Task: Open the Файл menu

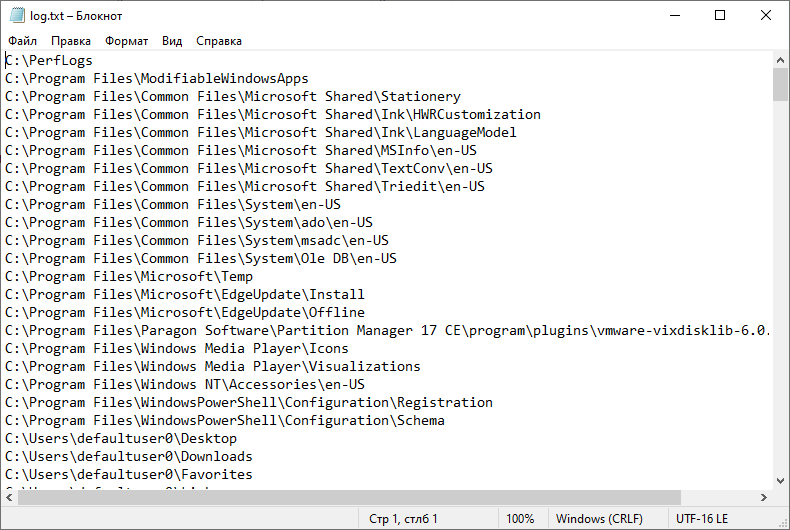Action: [23, 41]
